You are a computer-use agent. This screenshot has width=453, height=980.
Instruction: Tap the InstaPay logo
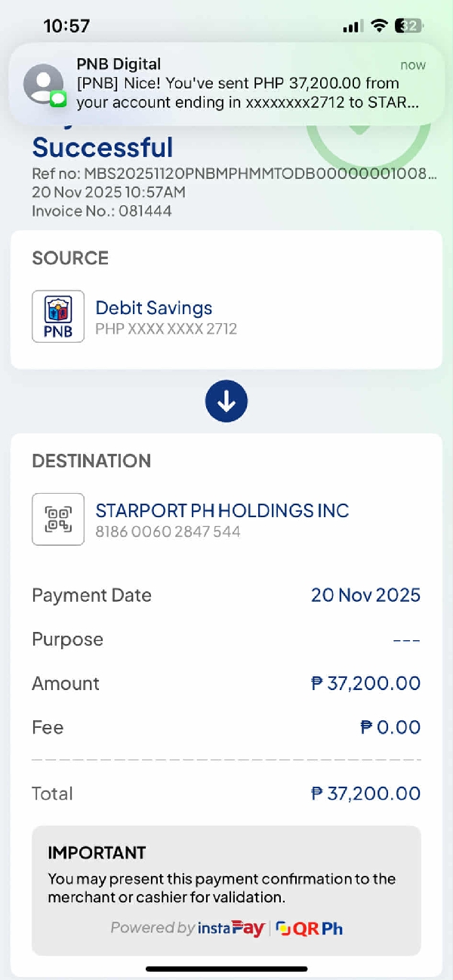tap(230, 928)
